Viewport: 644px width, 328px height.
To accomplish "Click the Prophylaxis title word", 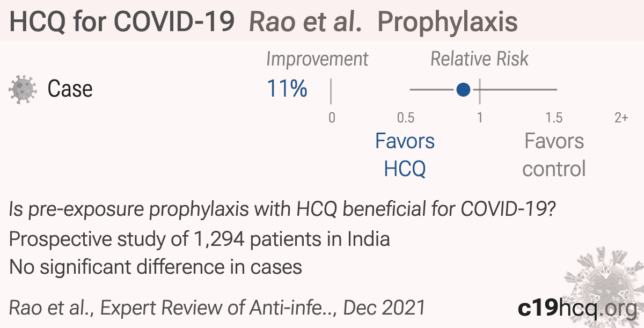I will tap(448, 22).
